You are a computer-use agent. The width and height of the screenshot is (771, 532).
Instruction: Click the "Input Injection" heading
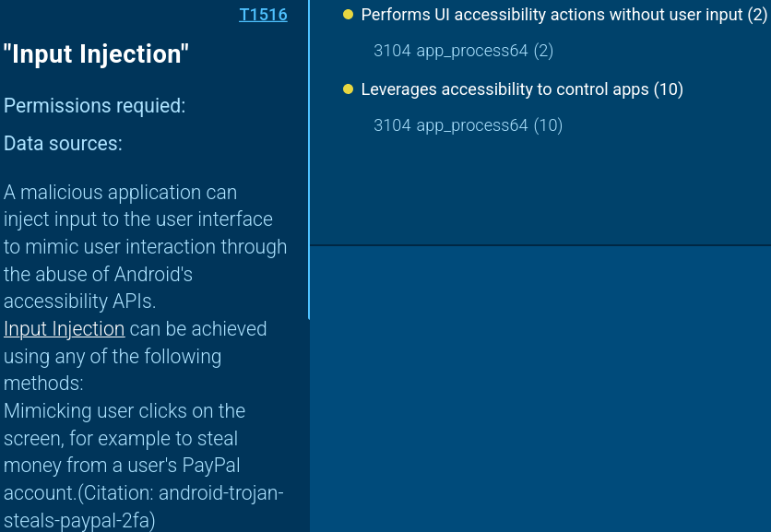[96, 53]
